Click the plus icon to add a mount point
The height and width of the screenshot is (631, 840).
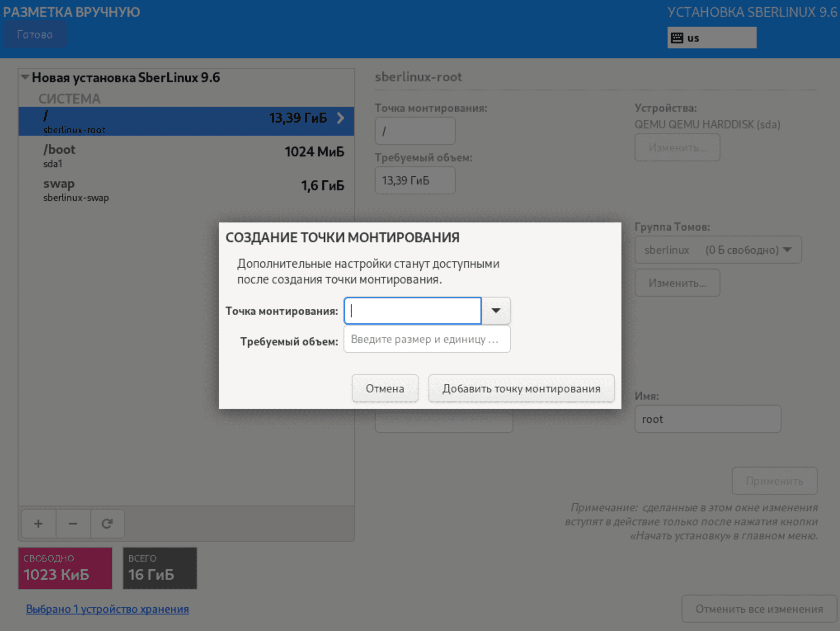pos(38,524)
